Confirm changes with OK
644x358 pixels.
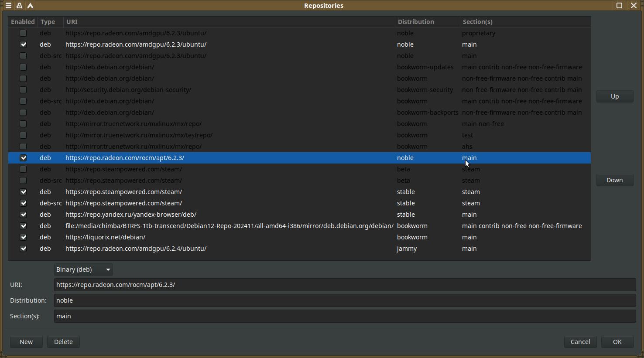coord(617,342)
